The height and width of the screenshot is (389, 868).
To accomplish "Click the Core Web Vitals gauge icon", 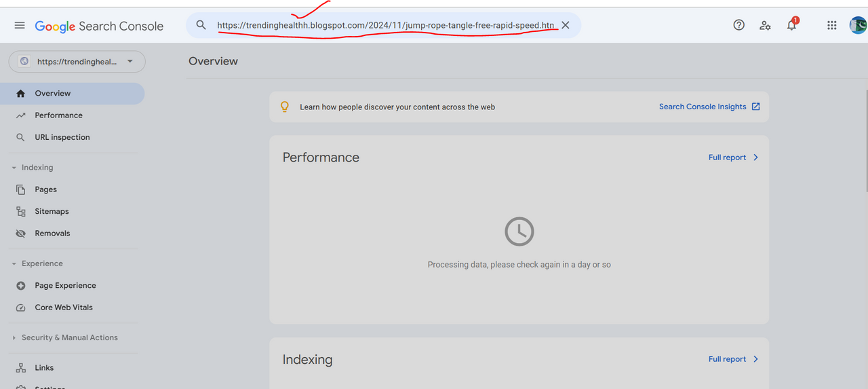I will pyautogui.click(x=20, y=308).
